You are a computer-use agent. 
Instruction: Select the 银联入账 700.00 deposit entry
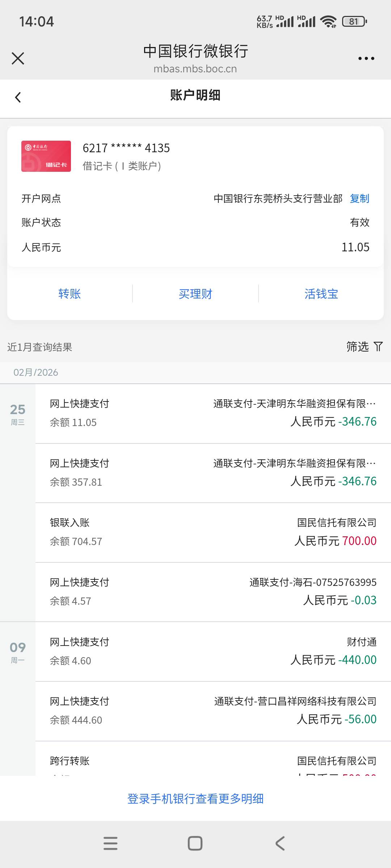tap(213, 532)
